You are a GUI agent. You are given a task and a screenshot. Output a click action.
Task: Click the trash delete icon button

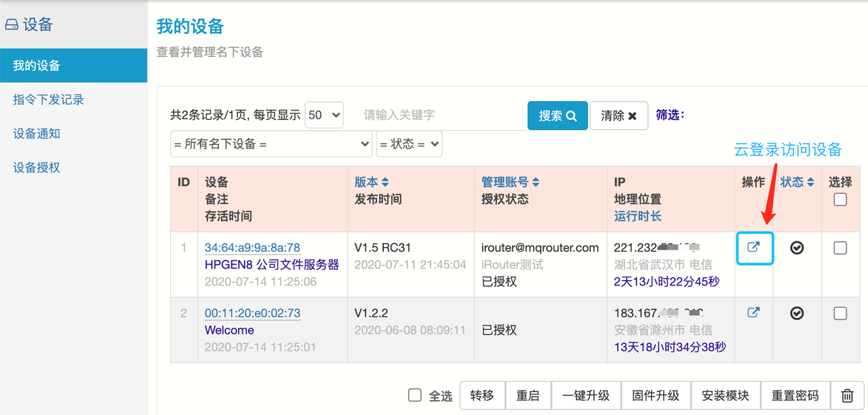pyautogui.click(x=847, y=395)
